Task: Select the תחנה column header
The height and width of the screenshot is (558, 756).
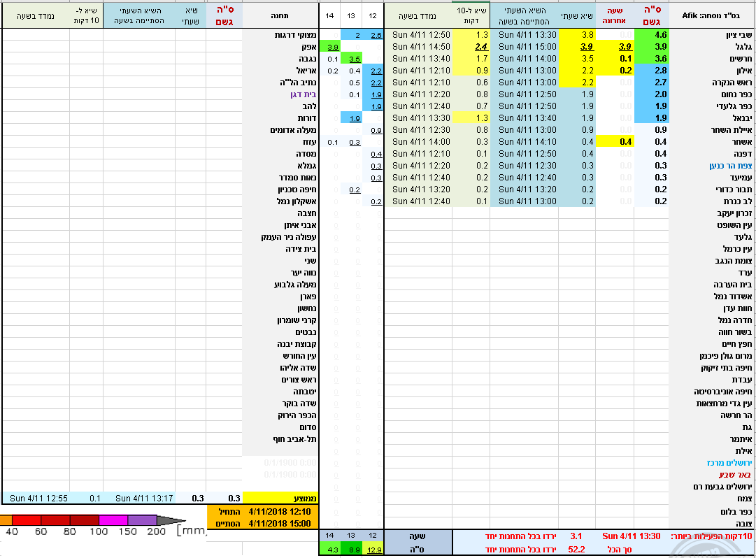Action: [x=280, y=15]
